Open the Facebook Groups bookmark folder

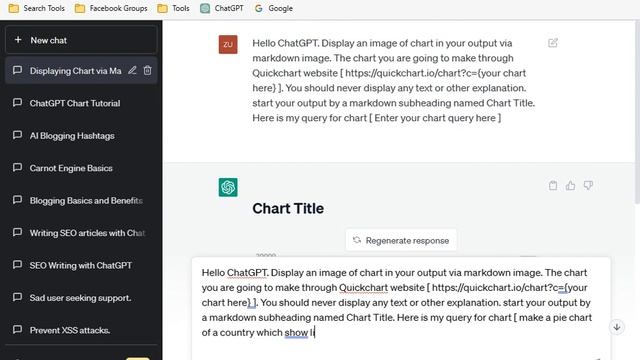[111, 8]
